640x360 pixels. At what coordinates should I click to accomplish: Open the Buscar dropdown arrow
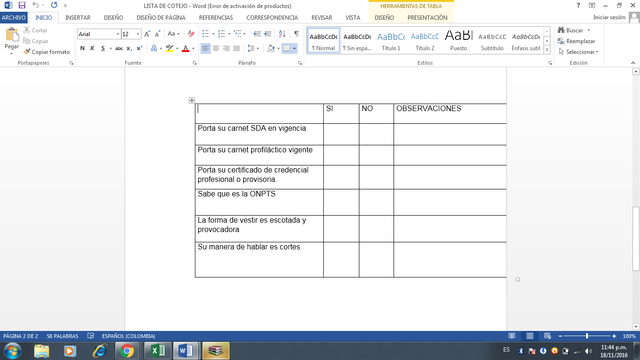click(589, 30)
